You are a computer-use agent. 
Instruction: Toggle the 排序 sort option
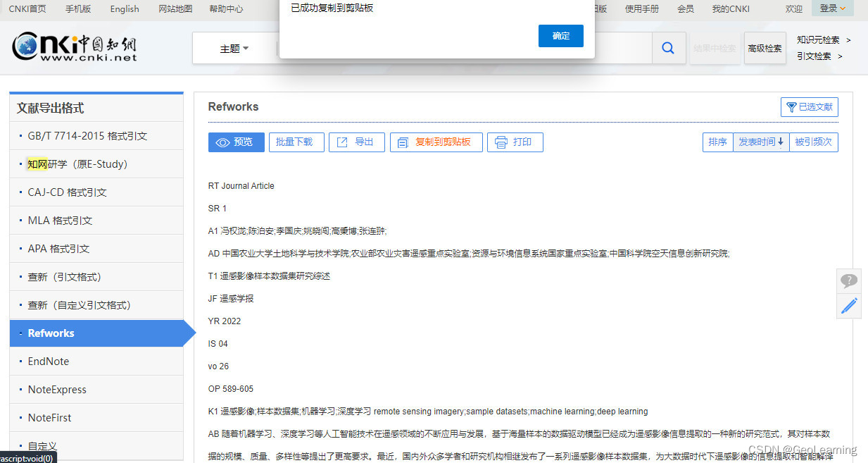coord(717,142)
